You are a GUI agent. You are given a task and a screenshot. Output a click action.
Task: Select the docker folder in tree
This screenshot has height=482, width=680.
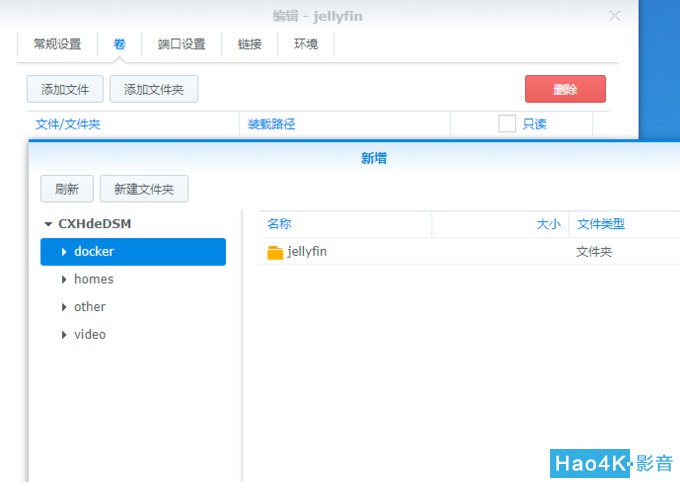(x=133, y=252)
